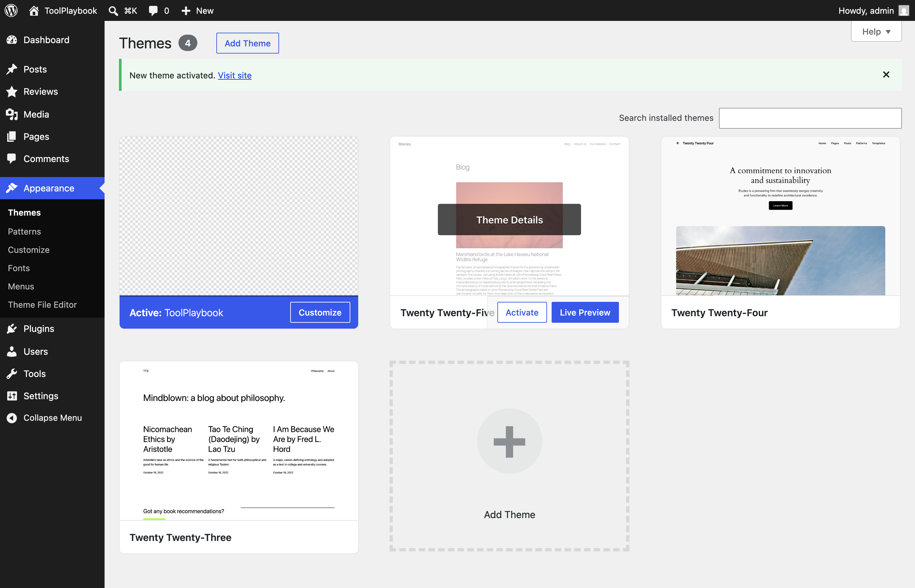
Task: Click the Users person icon
Action: click(12, 351)
